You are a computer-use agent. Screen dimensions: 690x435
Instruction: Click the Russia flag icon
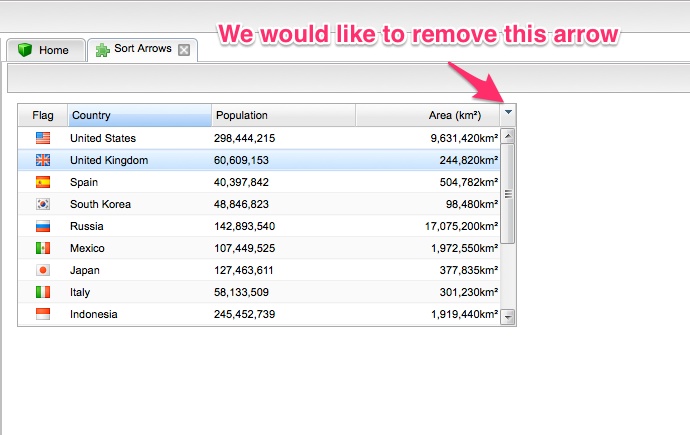pos(43,226)
